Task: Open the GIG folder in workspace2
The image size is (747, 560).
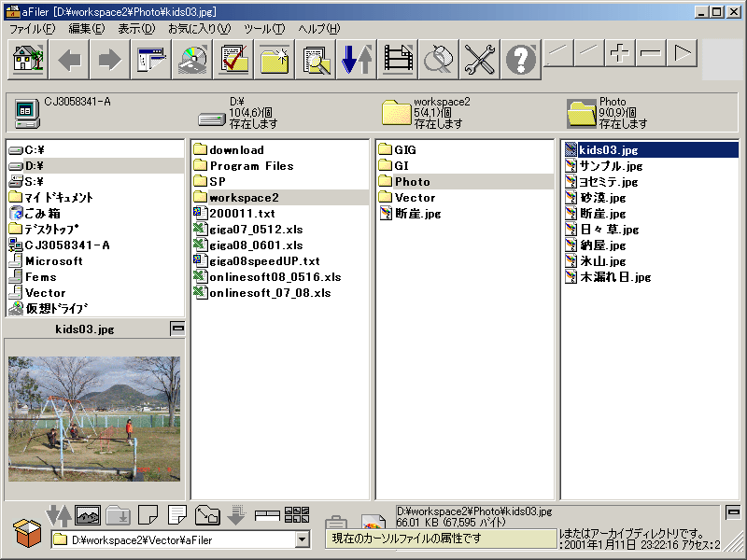Action: pos(465,150)
